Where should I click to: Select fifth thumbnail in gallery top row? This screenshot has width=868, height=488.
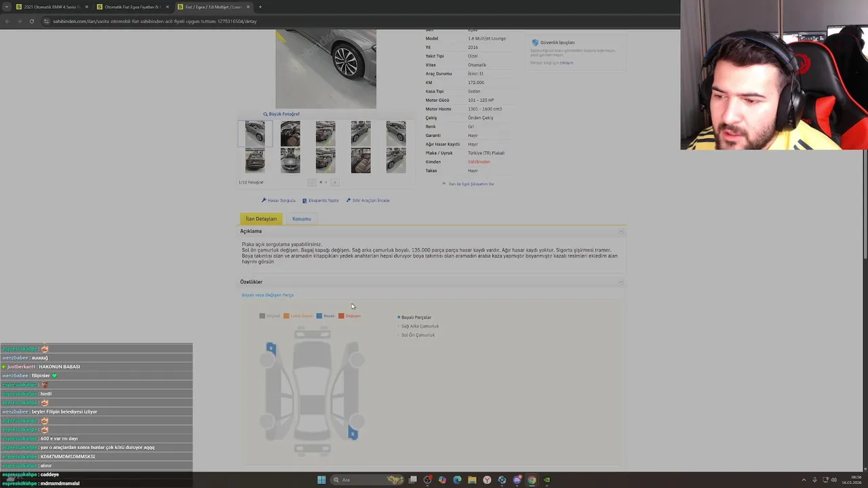(396, 134)
